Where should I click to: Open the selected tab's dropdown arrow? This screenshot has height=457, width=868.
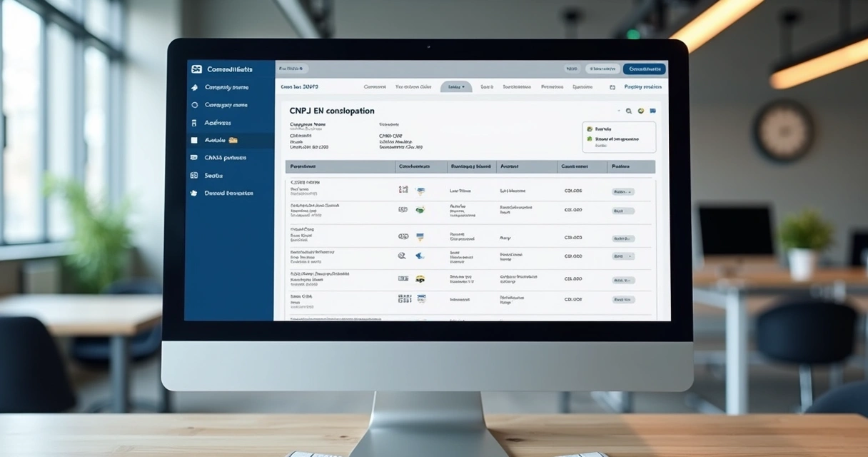point(463,87)
